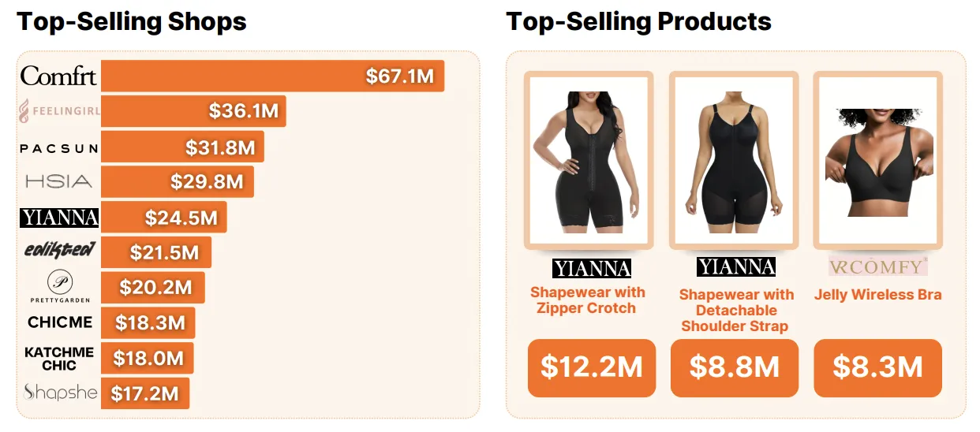Click the $8.3M sales button

pyautogui.click(x=877, y=367)
